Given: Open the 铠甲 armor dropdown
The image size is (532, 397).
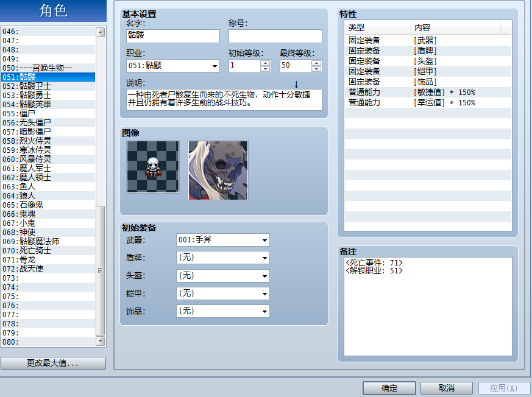Looking at the screenshot, I should tap(223, 293).
